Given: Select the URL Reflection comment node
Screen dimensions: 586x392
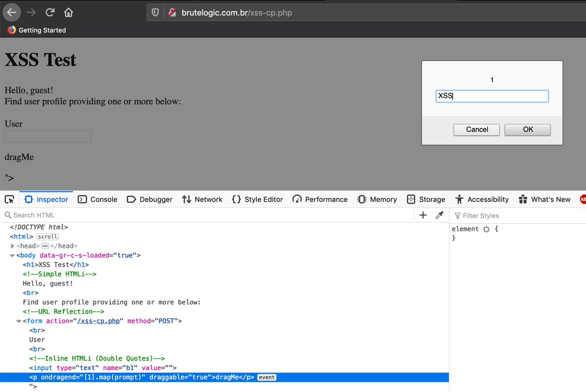Looking at the screenshot, I should [63, 311].
